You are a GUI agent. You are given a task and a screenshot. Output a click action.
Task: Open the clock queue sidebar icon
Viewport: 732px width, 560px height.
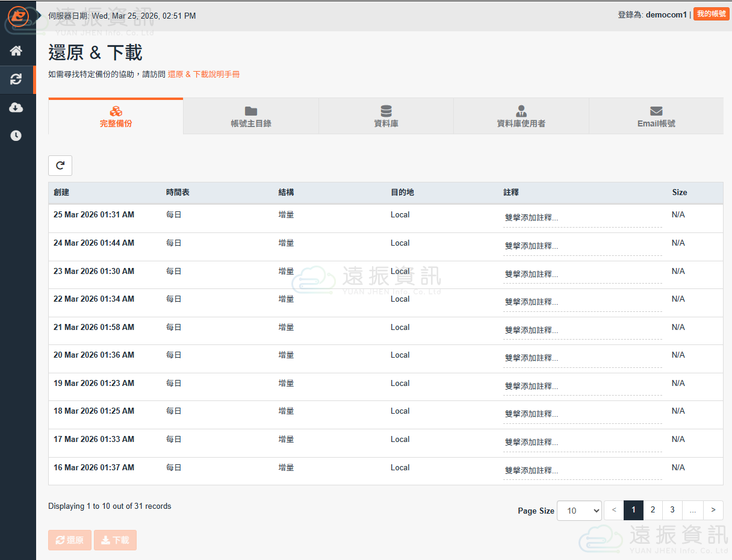(x=16, y=136)
